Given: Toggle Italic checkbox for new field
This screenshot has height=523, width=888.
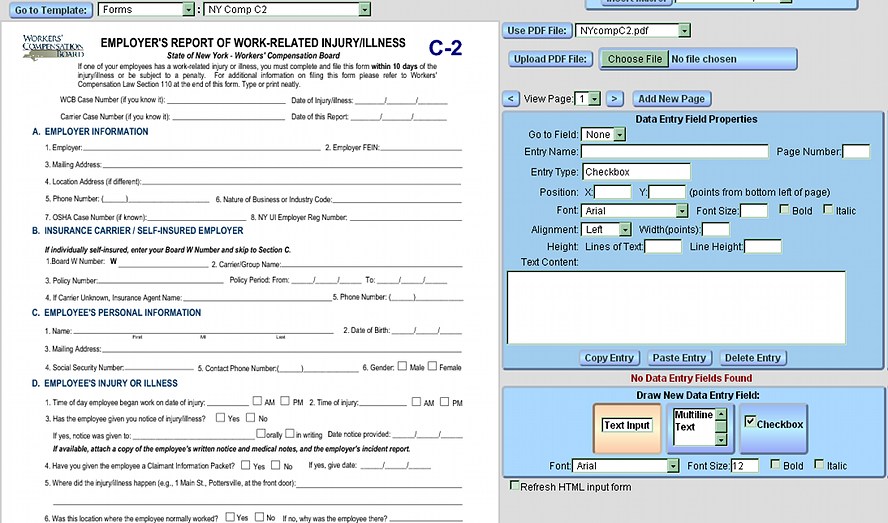Looking at the screenshot, I should point(819,465).
